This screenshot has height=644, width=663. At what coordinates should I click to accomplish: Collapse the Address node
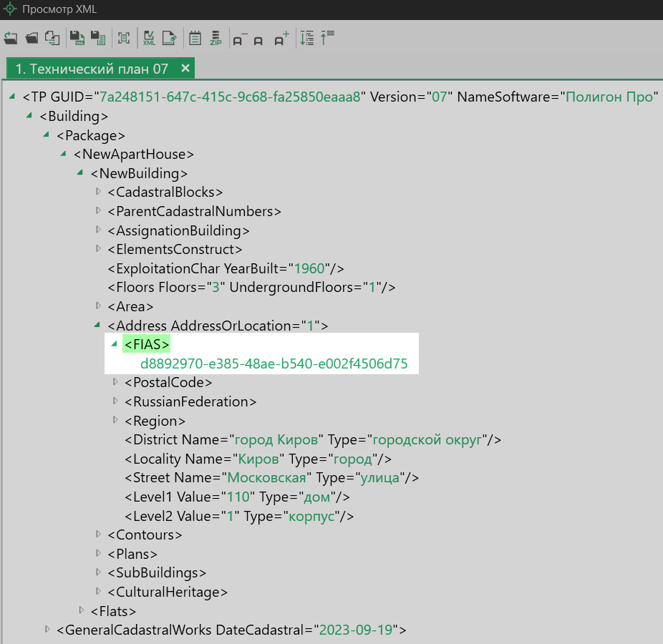pos(97,325)
